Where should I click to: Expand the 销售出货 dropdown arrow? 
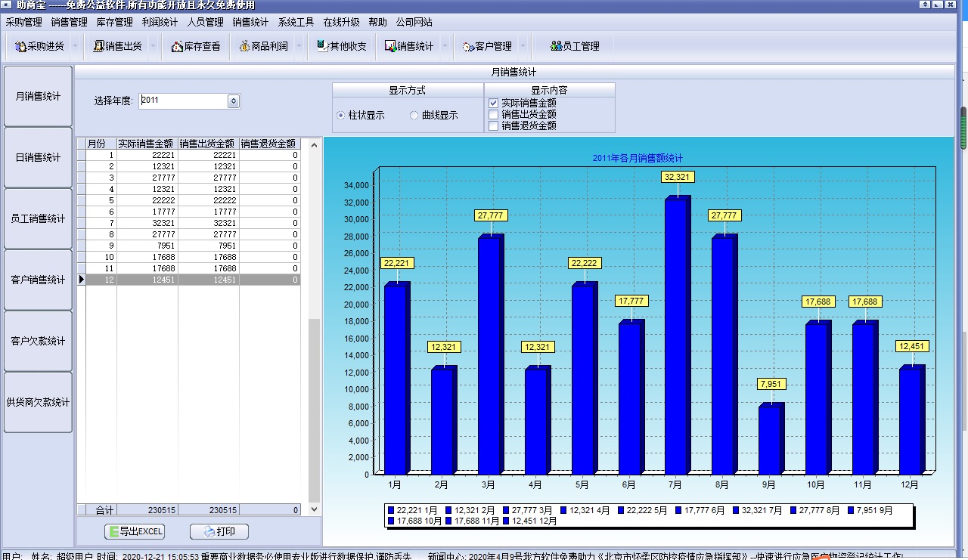point(153,46)
